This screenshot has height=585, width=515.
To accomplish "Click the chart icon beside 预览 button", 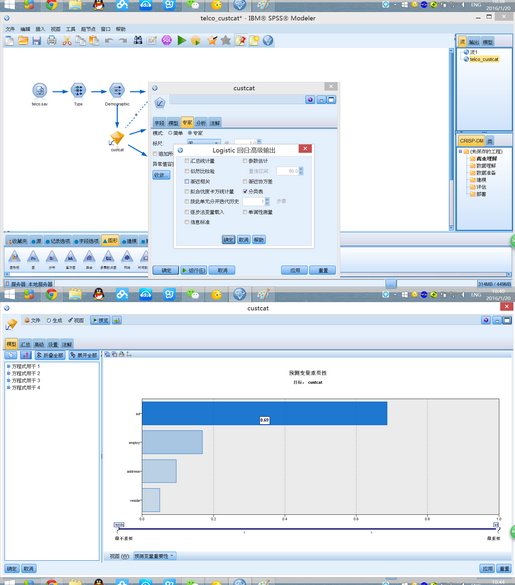I will tap(117, 320).
